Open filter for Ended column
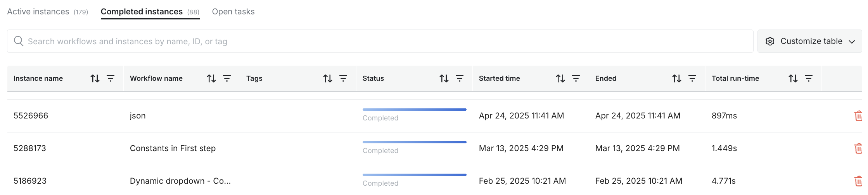868x195 pixels. (x=692, y=78)
